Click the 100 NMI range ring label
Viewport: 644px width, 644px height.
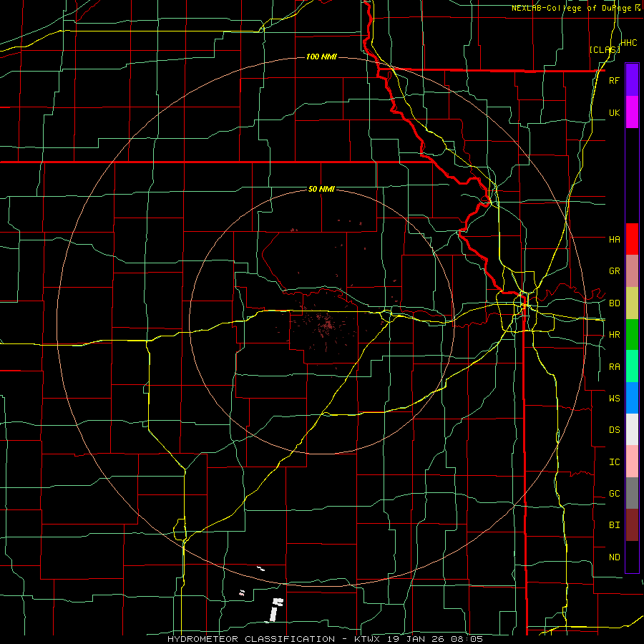[321, 57]
